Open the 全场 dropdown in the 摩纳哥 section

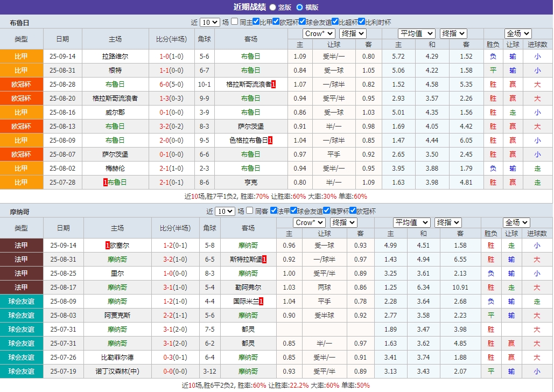click(516, 222)
